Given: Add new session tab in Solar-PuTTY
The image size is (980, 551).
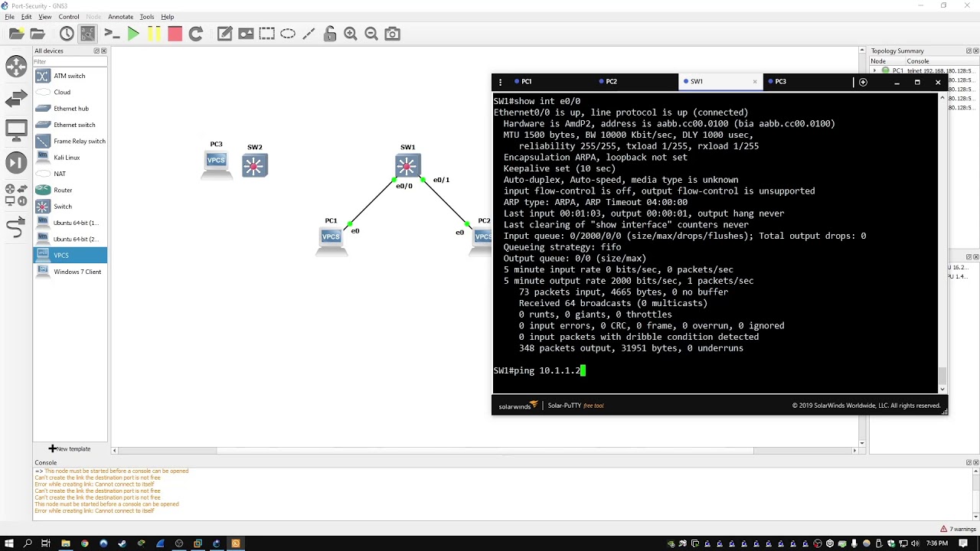Looking at the screenshot, I should coord(863,82).
